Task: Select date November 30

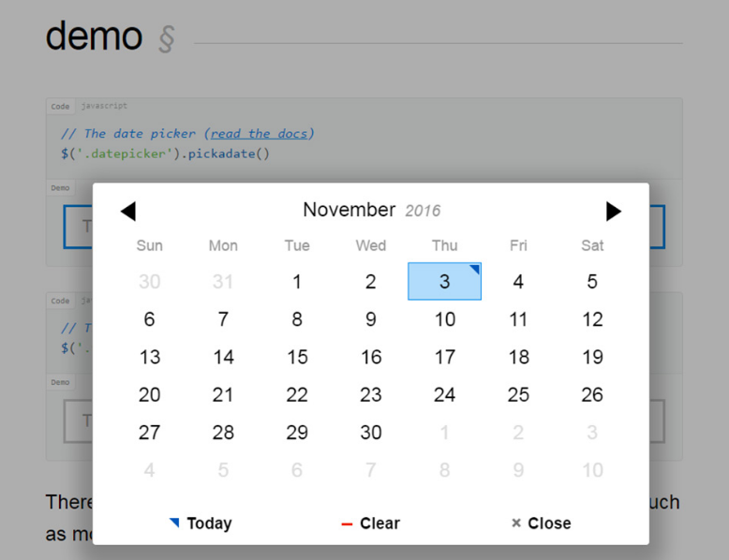Action: point(371,432)
